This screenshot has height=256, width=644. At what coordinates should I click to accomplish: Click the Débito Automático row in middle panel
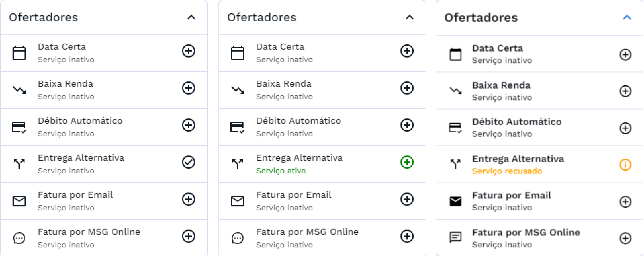[x=299, y=127]
